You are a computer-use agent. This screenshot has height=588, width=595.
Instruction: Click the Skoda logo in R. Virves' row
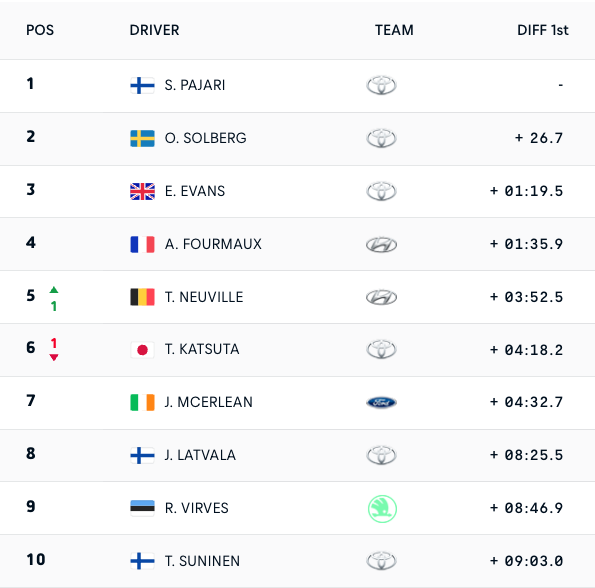click(x=382, y=509)
